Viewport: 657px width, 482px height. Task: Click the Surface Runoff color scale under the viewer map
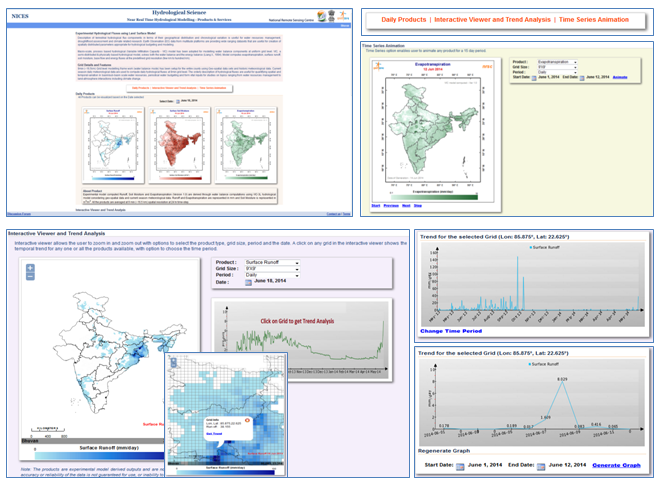pos(100,456)
